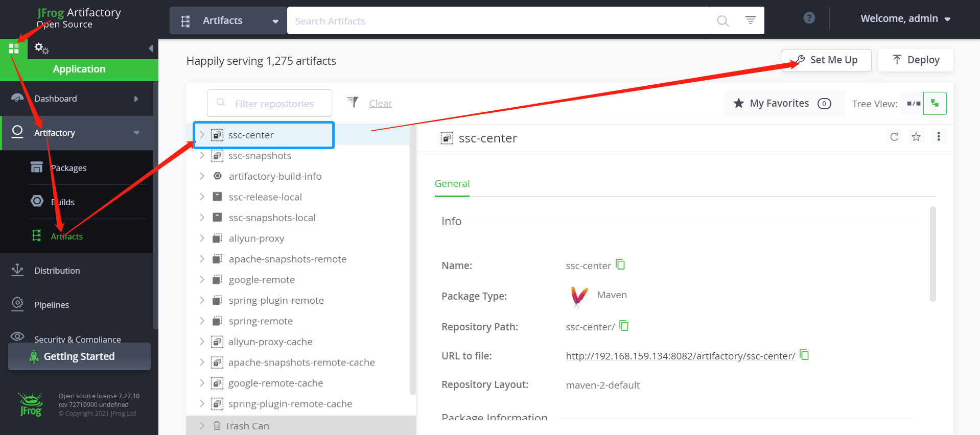The image size is (980, 435).
Task: Open the Welcome, admin user menu
Action: [905, 19]
